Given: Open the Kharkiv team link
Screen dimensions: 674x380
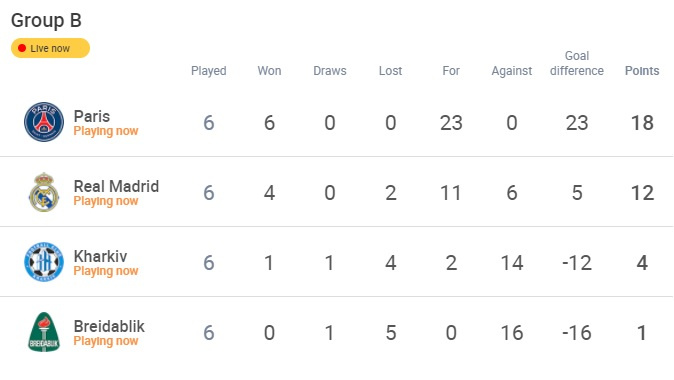Looking at the screenshot, I should click(x=100, y=256).
